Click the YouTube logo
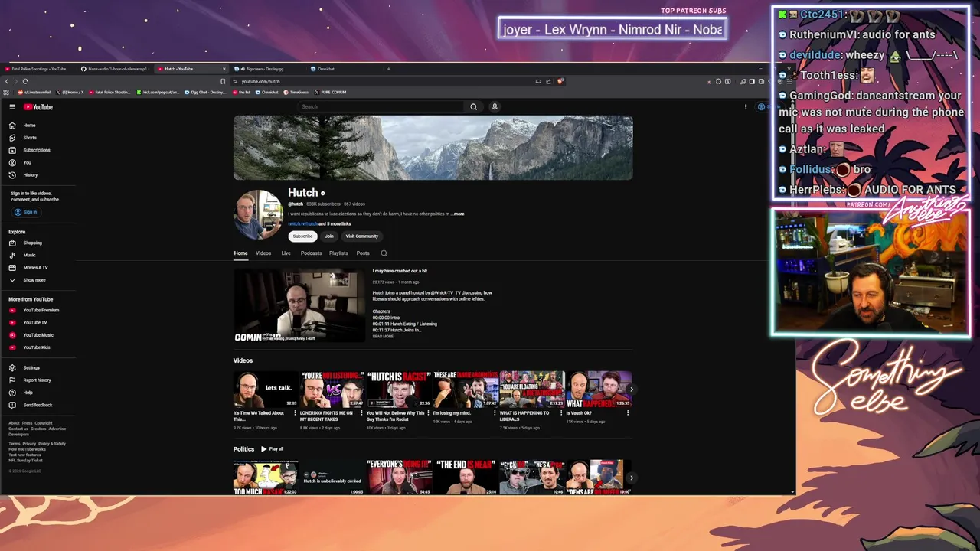 [38, 107]
